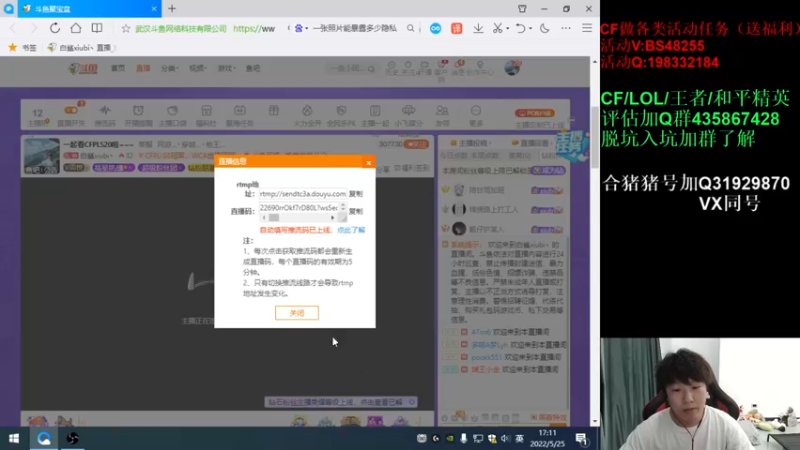Click the stream code scrollbar right arrow
The height and width of the screenshot is (450, 800).
click(333, 218)
